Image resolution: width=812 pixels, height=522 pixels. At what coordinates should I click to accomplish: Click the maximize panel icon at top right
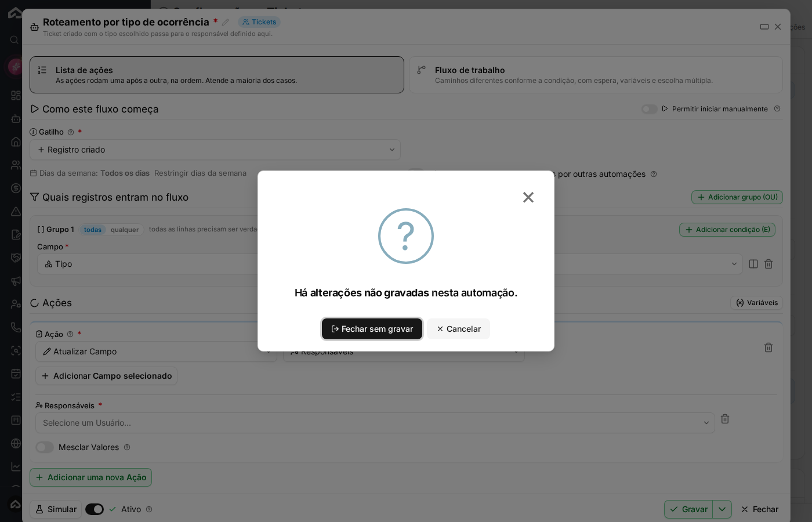[764, 27]
